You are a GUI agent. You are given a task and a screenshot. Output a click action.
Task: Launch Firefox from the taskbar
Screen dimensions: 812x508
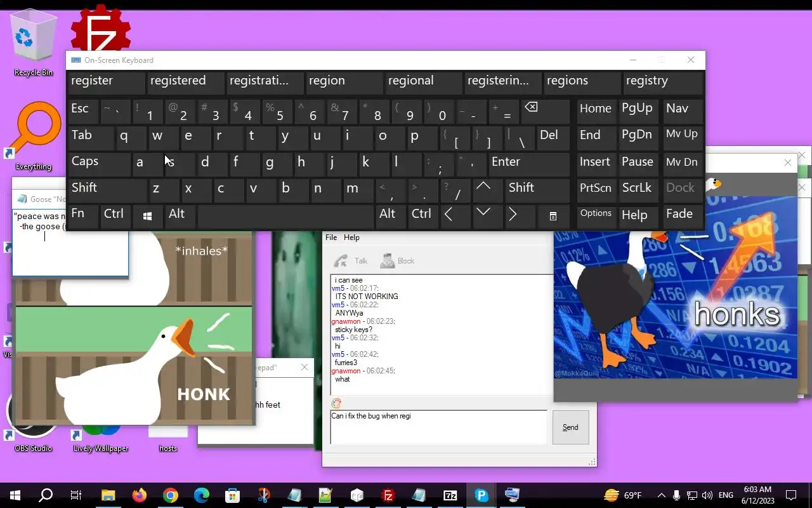point(139,495)
